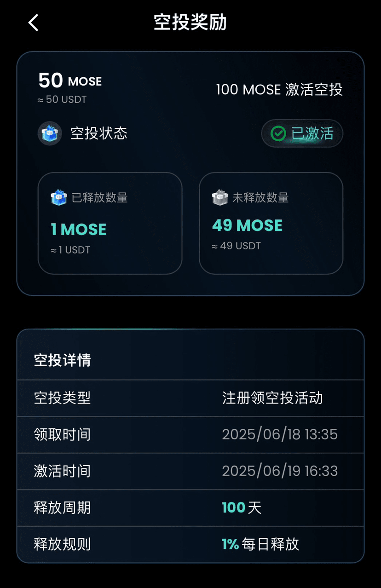Tap the 注册领空投活动 value text
Image resolution: width=381 pixels, height=588 pixels.
272,398
